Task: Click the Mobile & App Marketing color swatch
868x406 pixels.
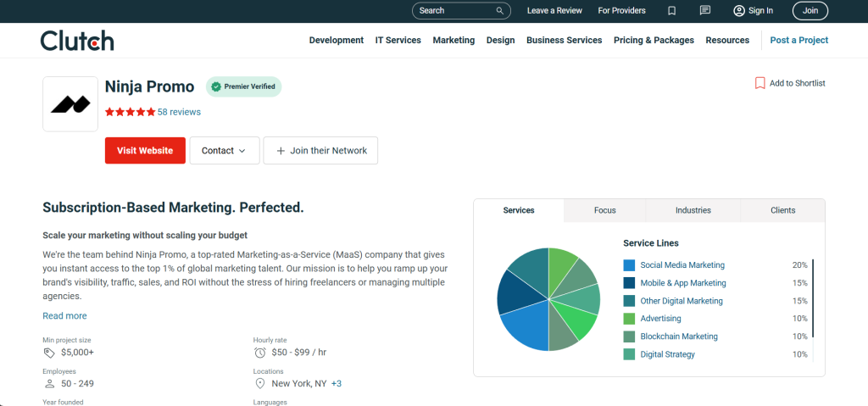Action: (x=629, y=283)
